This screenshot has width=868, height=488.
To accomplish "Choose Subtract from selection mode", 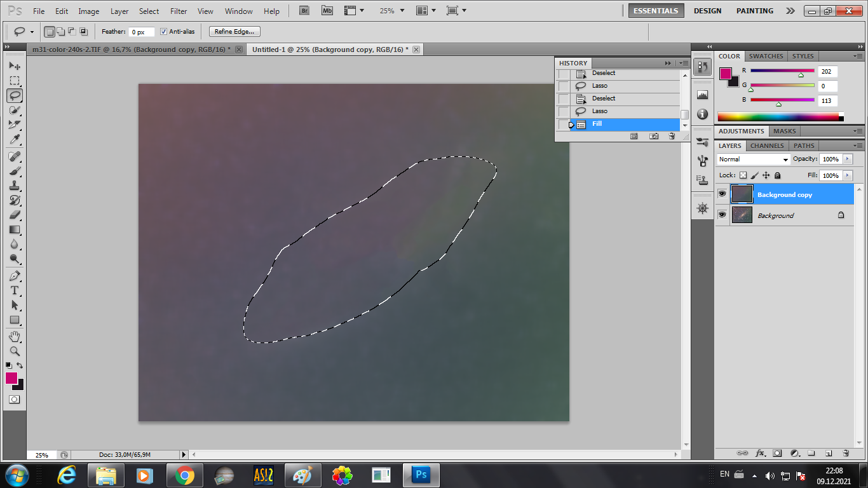I will pyautogui.click(x=72, y=31).
